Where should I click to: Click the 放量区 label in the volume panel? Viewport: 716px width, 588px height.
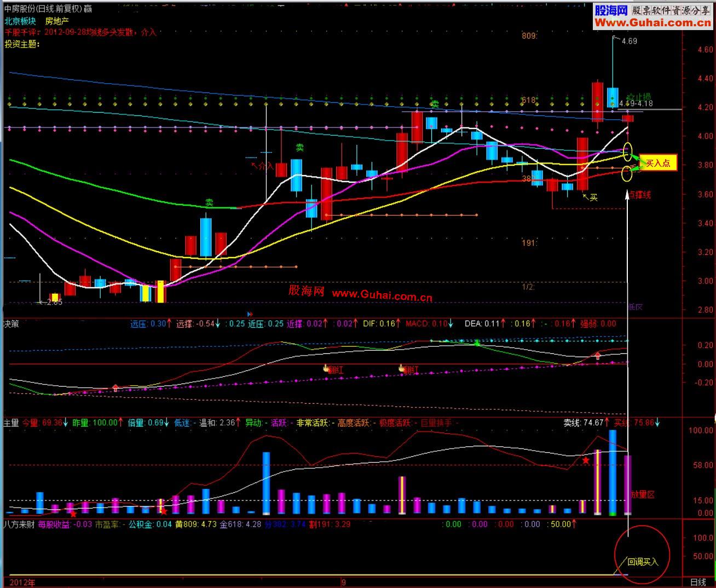(643, 494)
